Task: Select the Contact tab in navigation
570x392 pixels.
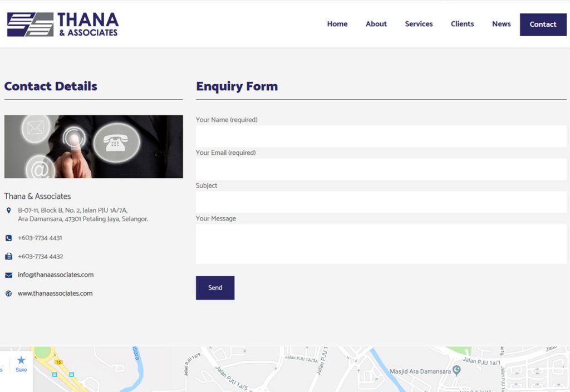Action: (543, 24)
